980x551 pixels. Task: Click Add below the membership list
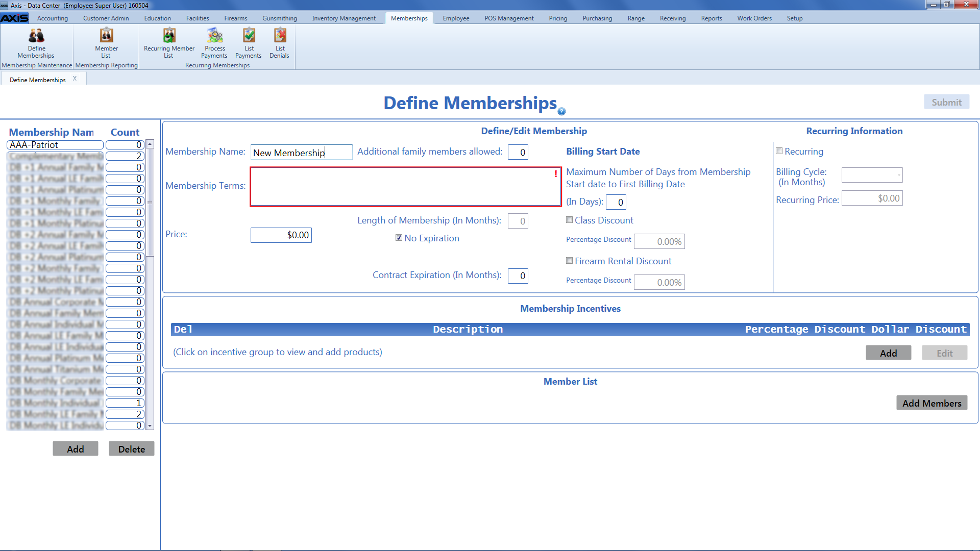[76, 449]
